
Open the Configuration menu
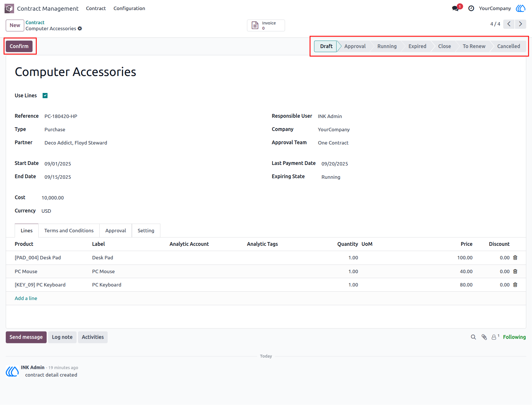(x=129, y=8)
